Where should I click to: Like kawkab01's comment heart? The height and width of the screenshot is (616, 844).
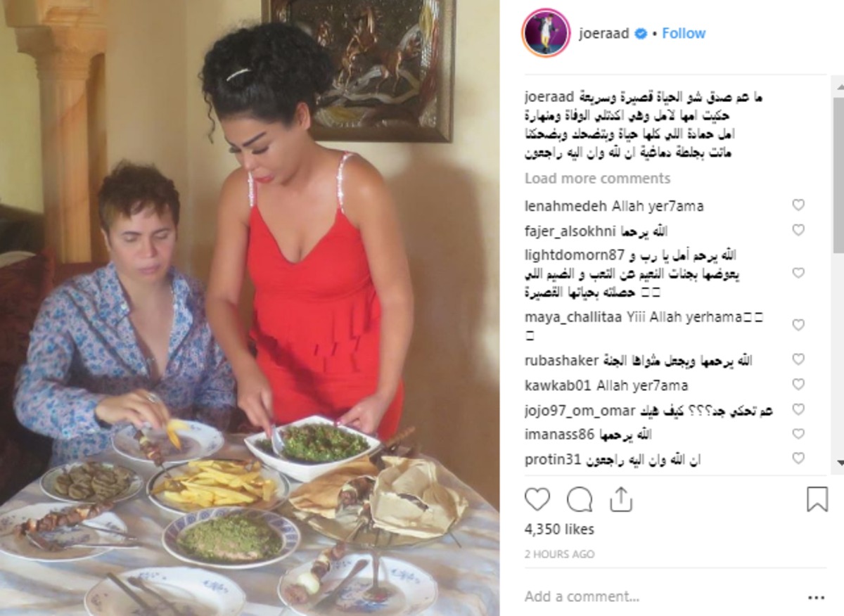point(798,385)
